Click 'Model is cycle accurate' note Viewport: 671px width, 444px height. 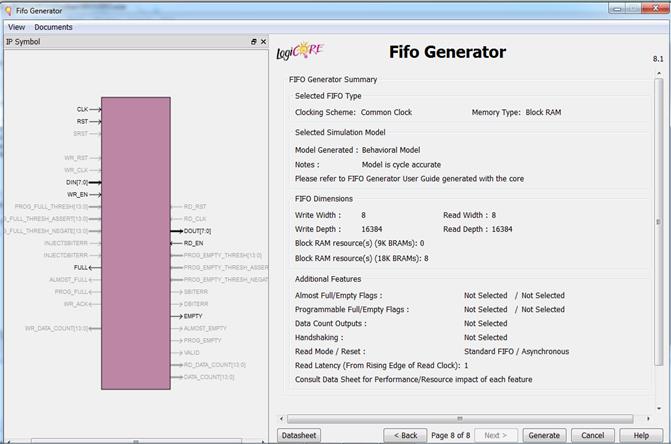point(401,165)
